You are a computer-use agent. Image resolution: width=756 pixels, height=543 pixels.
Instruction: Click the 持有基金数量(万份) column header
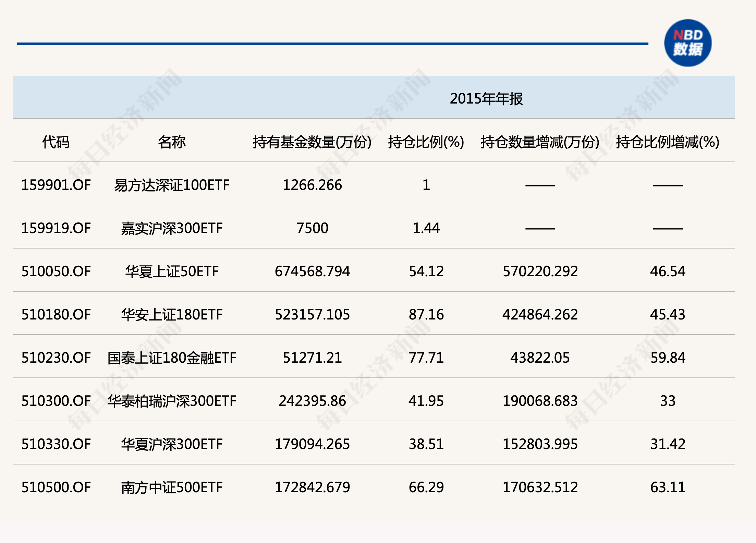pyautogui.click(x=312, y=142)
